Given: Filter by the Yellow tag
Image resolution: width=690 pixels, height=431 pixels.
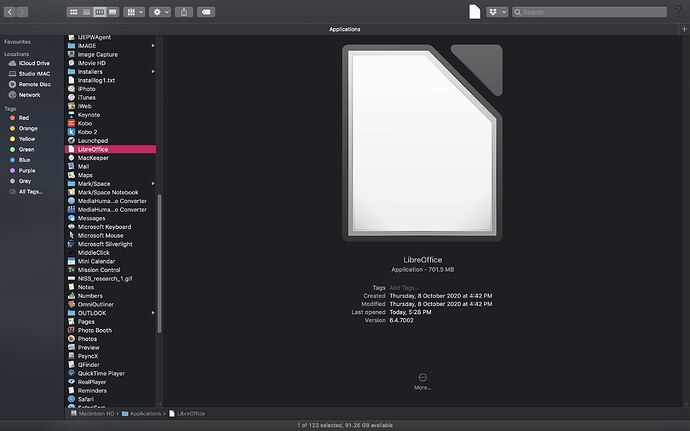Looking at the screenshot, I should 22,139.
